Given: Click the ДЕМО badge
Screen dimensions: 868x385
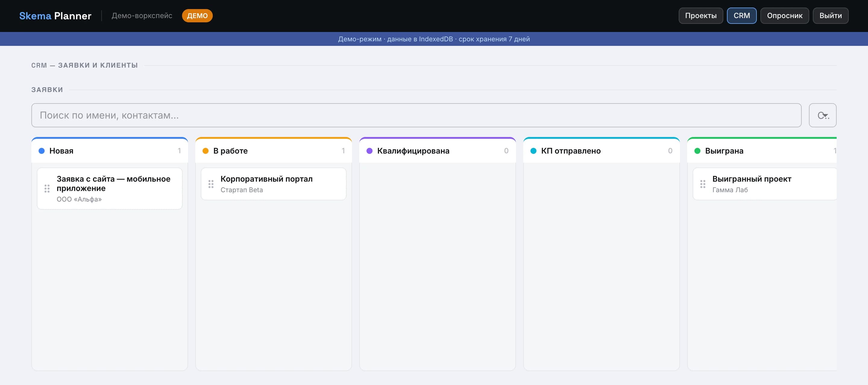Looking at the screenshot, I should point(197,16).
